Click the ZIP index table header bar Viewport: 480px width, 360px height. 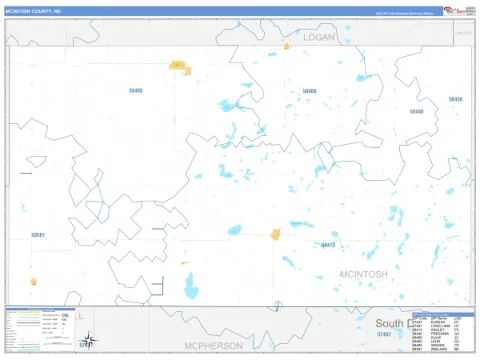pyautogui.click(x=443, y=315)
